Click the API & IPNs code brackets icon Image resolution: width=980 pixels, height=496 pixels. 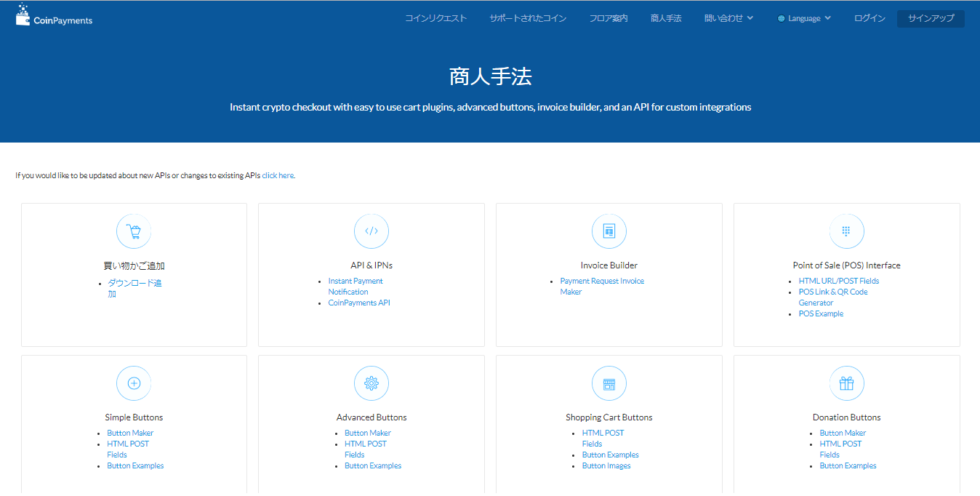[371, 231]
